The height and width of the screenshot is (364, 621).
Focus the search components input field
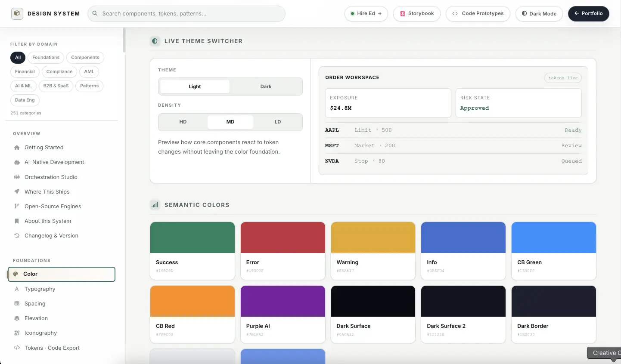[x=186, y=13]
